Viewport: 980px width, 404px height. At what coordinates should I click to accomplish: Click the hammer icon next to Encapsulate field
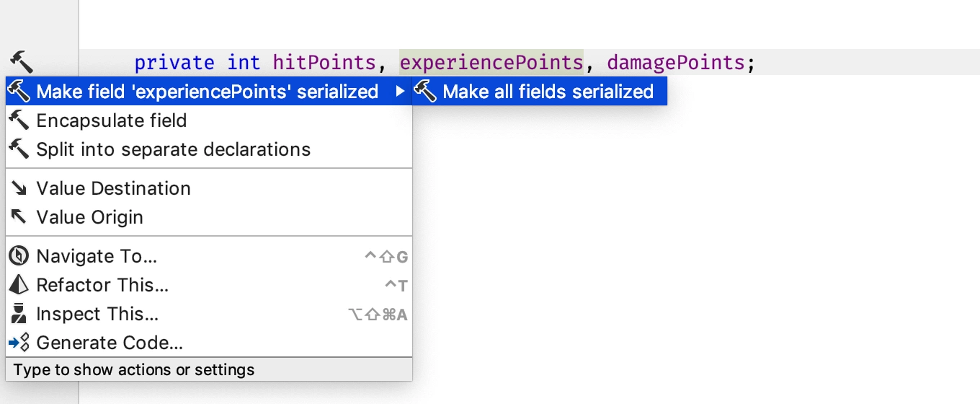[x=19, y=120]
